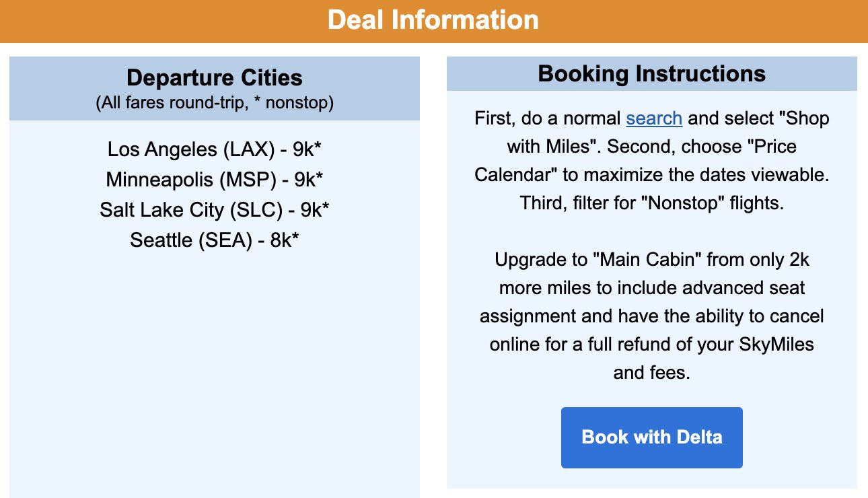The width and height of the screenshot is (868, 498).
Task: Click the Deal Information banner title
Action: (433, 20)
